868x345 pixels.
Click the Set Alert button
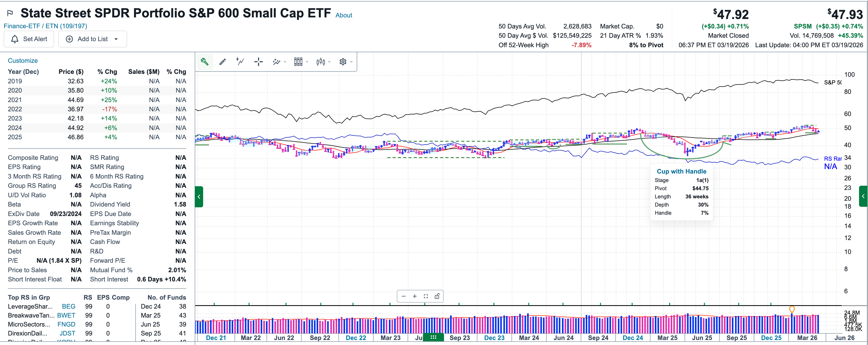point(29,39)
